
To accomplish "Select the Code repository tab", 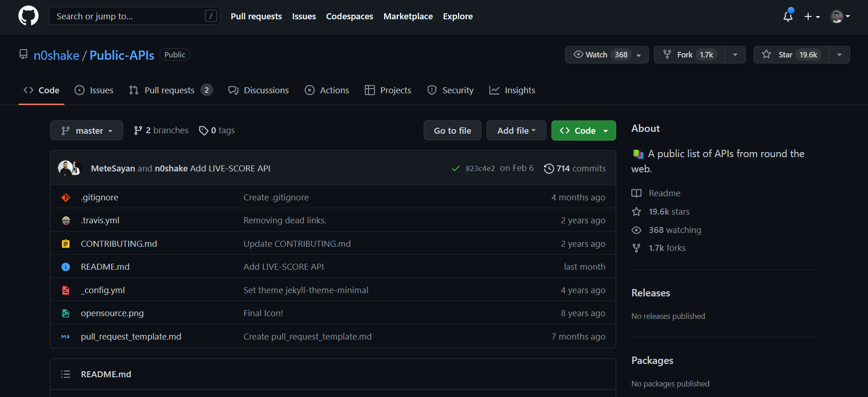I will (x=41, y=90).
